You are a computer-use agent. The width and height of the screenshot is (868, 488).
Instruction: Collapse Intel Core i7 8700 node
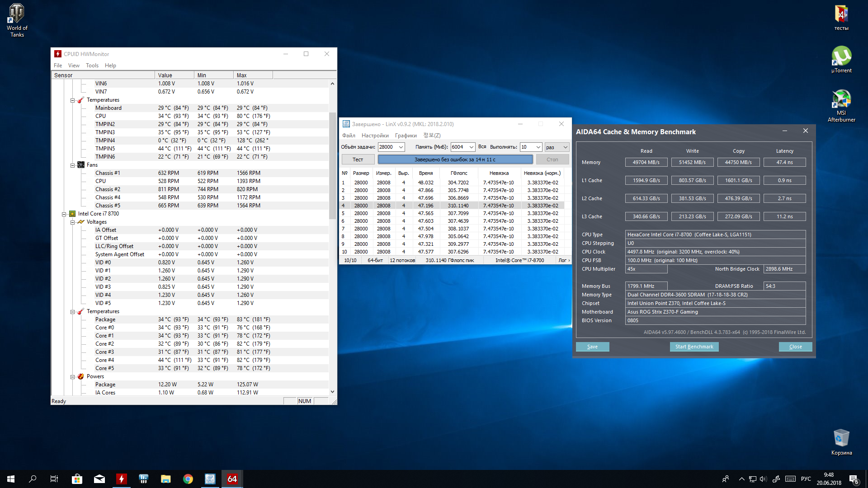point(64,214)
